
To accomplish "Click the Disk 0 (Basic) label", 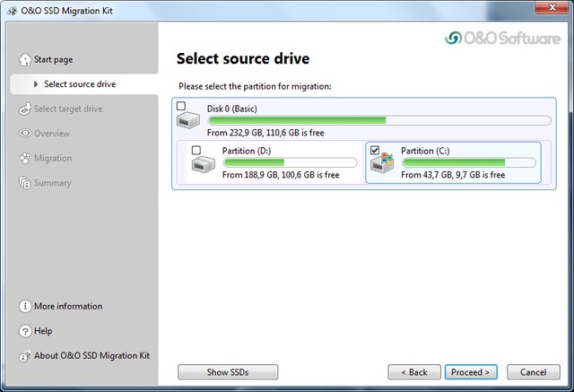I will click(232, 109).
